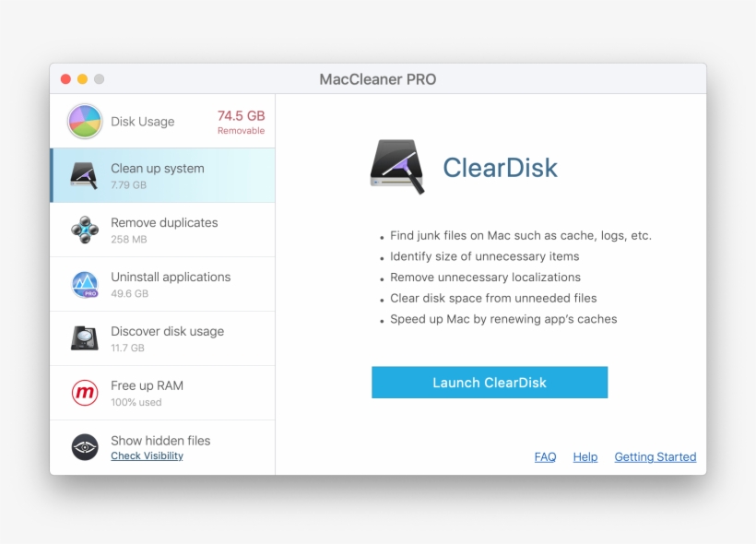Click the Discover disk usage drive icon
756x544 pixels.
tap(85, 338)
